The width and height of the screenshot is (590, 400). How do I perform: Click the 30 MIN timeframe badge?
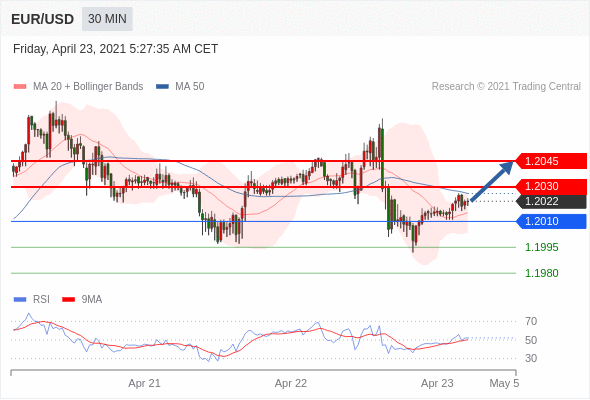coord(107,19)
